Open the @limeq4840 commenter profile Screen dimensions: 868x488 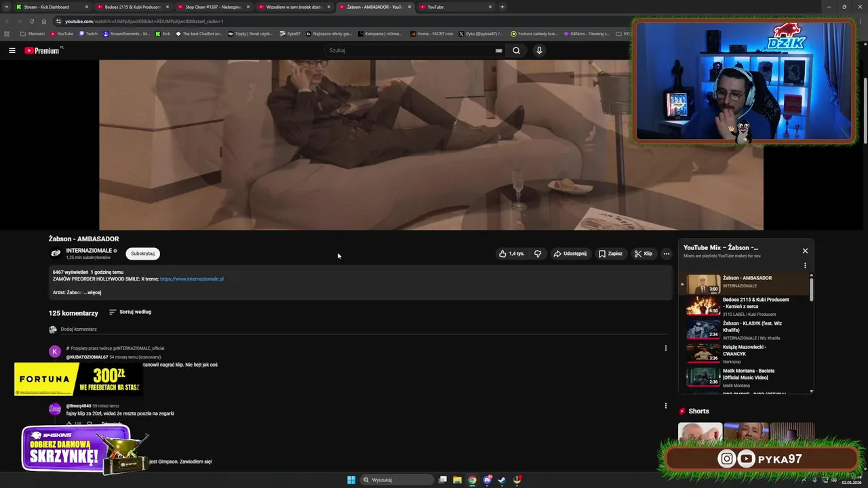[x=79, y=406]
